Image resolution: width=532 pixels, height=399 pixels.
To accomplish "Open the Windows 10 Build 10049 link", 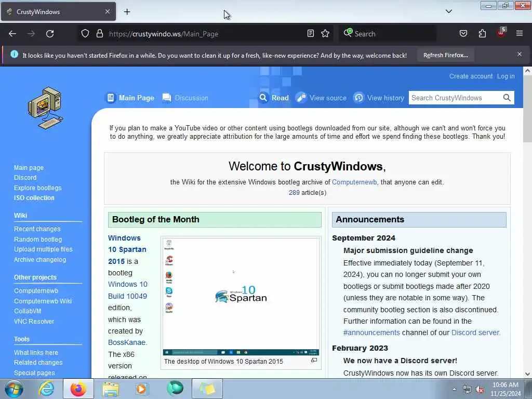I will pos(128,290).
